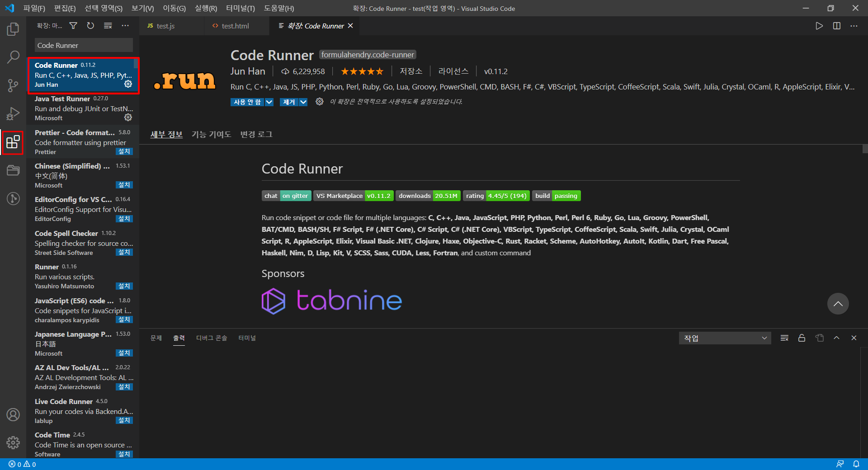868x470 pixels.
Task: Install Code Spell Checker extension
Action: tap(124, 252)
